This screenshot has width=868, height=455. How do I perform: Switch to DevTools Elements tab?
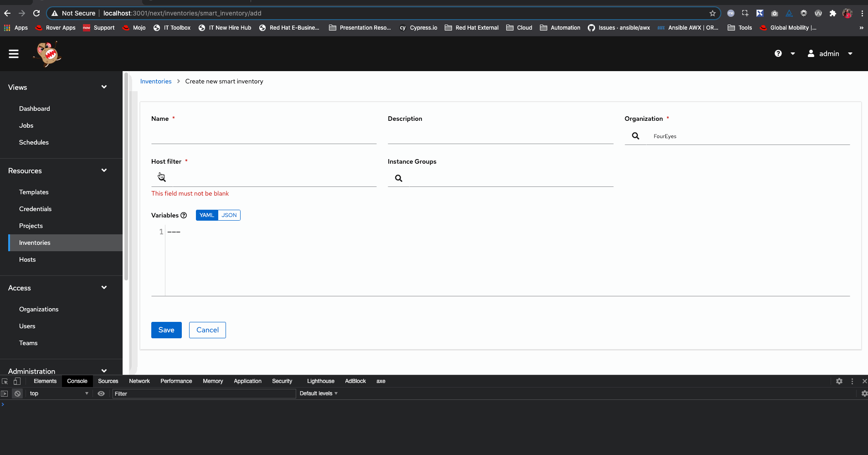45,381
